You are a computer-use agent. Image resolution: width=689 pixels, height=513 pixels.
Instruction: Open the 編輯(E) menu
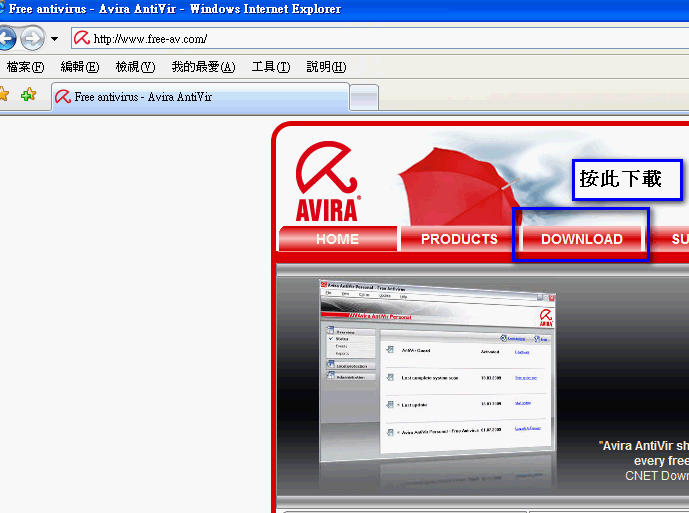pyautogui.click(x=80, y=67)
